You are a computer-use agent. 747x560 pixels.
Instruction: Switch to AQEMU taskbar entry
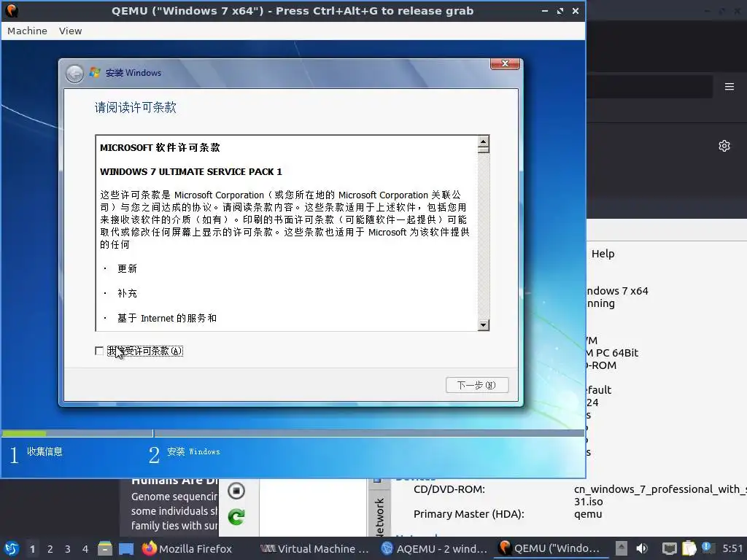[x=435, y=548]
